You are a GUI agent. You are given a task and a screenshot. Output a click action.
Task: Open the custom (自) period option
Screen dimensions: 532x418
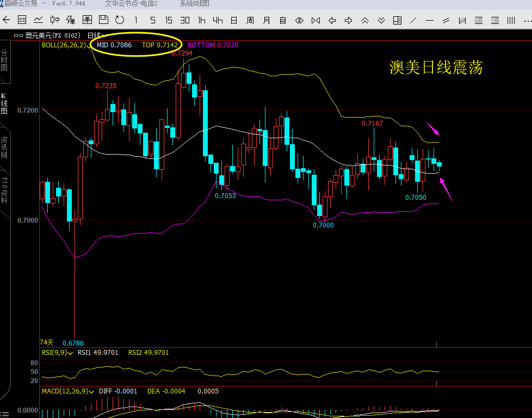283,20
